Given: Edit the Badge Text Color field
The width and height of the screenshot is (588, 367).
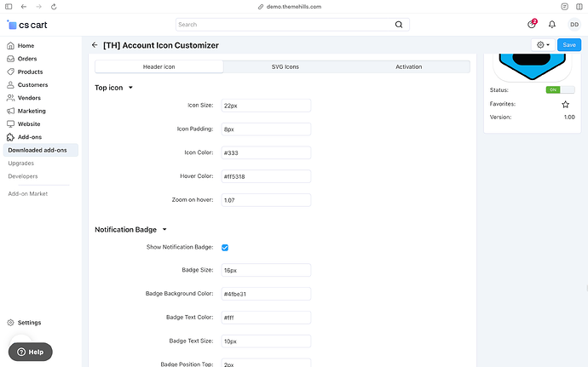Looking at the screenshot, I should click(x=266, y=318).
